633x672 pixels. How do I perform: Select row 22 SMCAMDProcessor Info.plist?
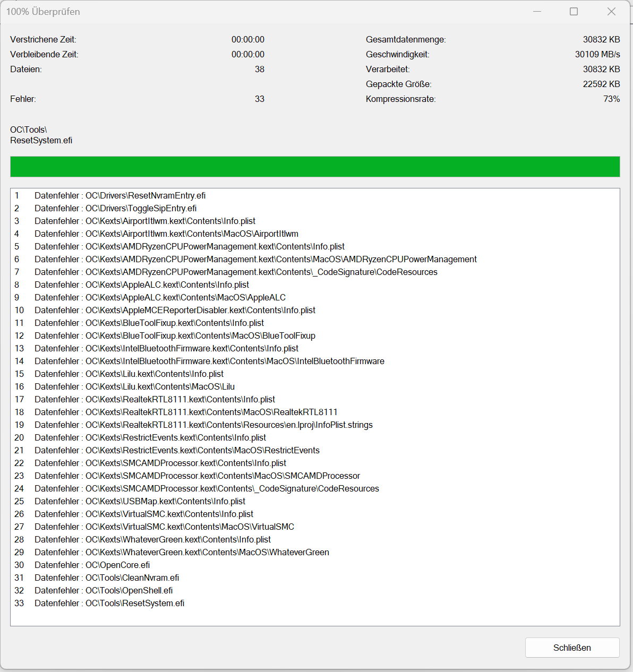tap(315, 463)
